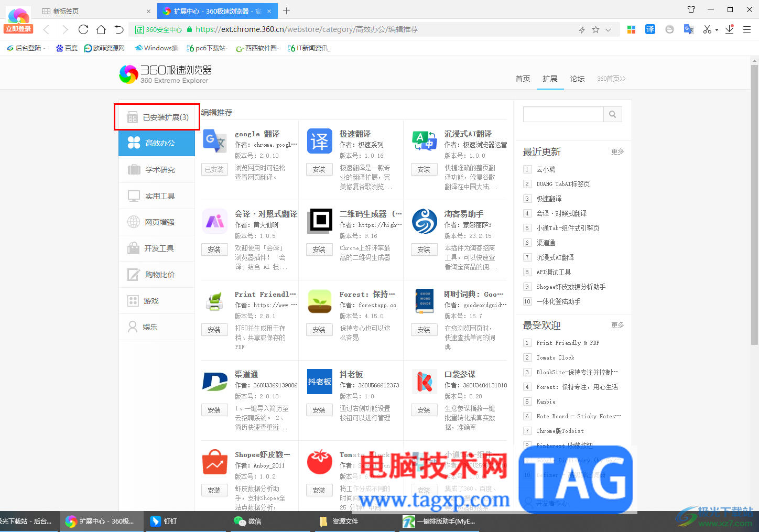
Task: Go back to the previous page
Action: (47, 29)
